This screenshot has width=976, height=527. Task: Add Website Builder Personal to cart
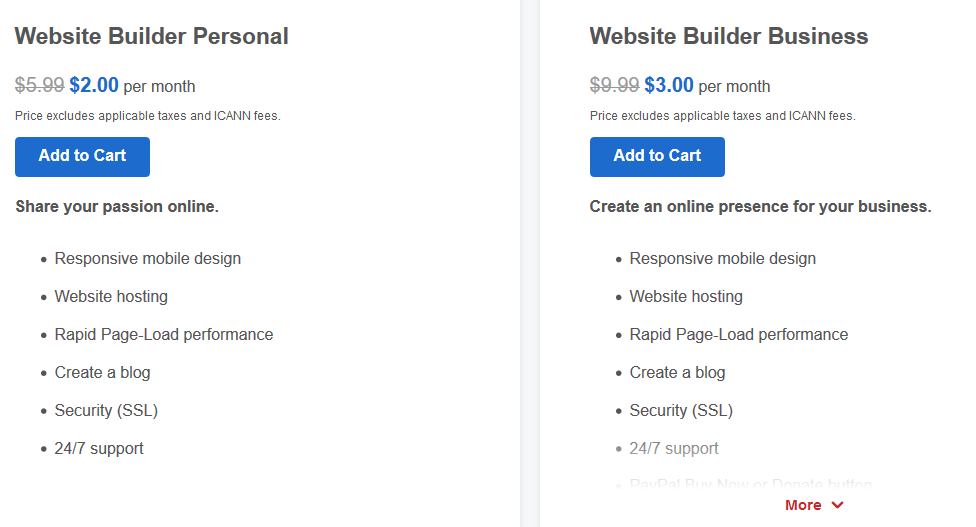coord(82,157)
